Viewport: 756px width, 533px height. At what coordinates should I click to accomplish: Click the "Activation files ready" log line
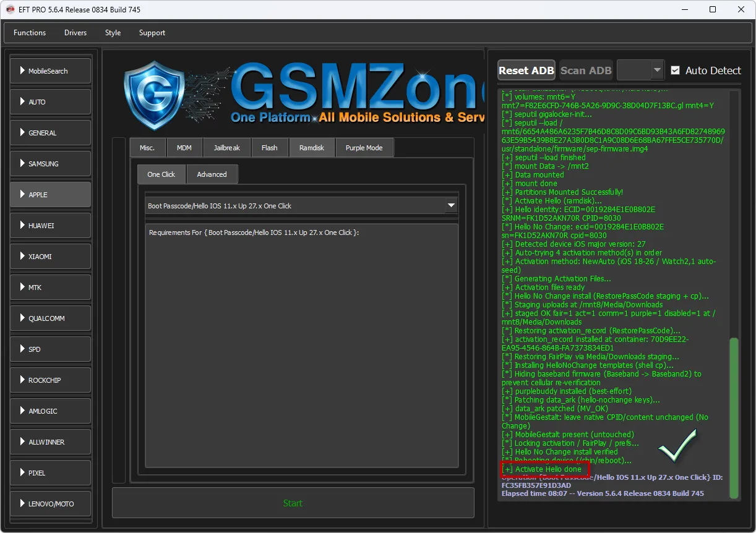pos(543,288)
